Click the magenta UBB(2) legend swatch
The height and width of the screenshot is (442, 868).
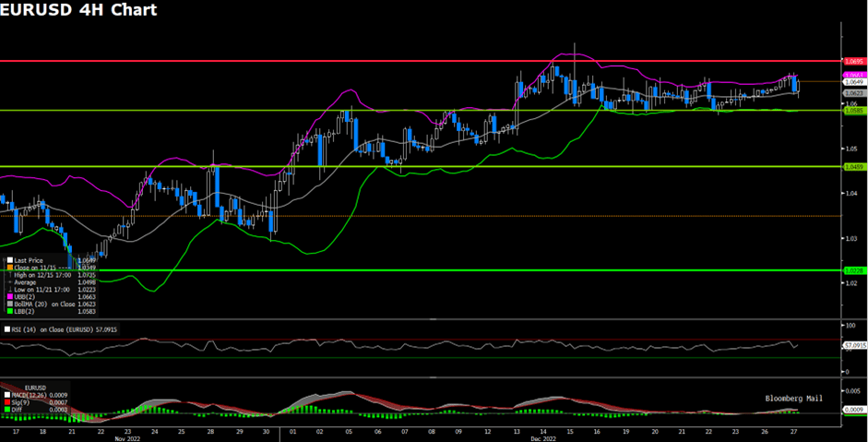pyautogui.click(x=8, y=297)
